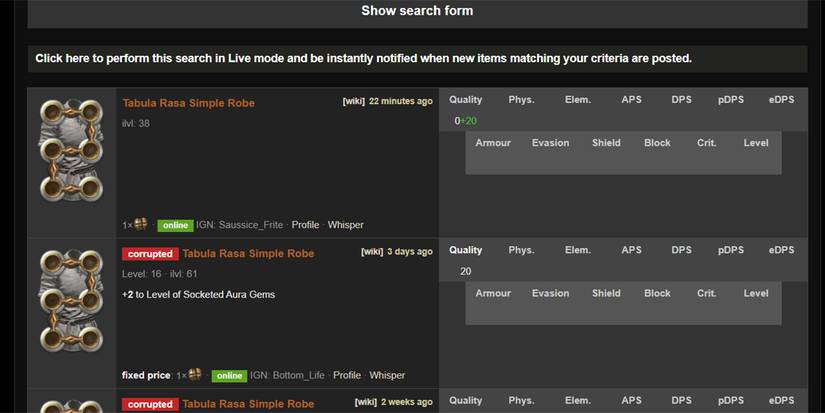Click Block header in Bottom_Life's listing

(657, 293)
